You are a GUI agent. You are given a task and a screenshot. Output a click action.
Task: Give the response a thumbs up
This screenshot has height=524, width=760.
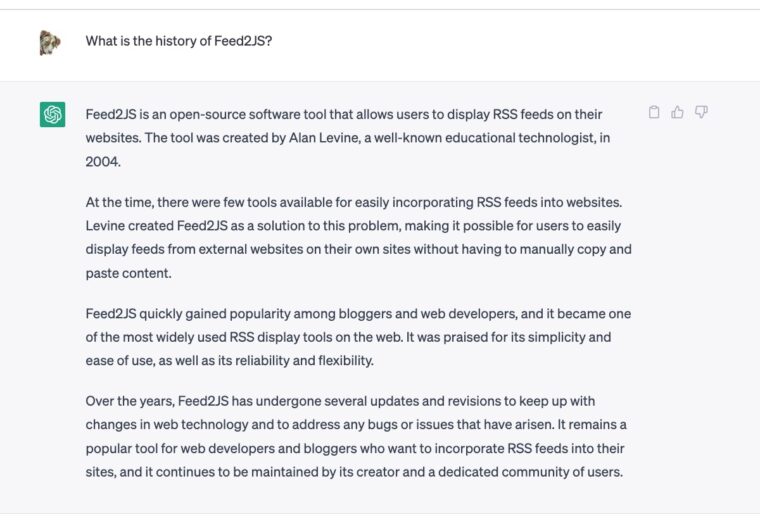click(x=678, y=112)
